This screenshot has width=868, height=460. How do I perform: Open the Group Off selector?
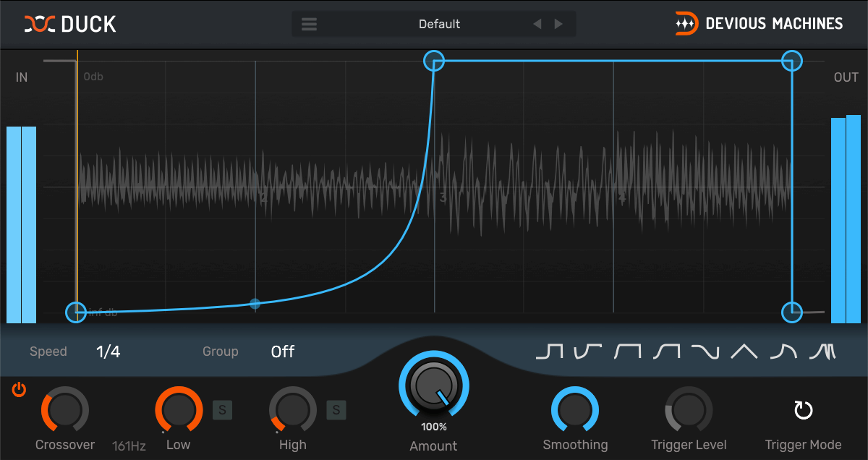pos(283,352)
